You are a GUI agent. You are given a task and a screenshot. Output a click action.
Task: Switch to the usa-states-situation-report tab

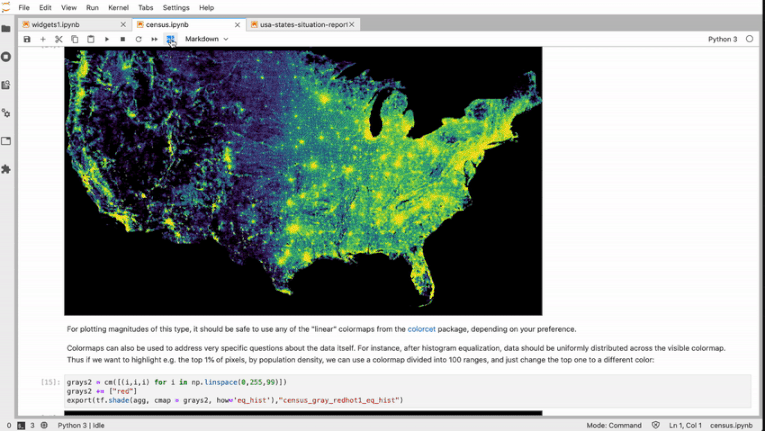click(303, 24)
